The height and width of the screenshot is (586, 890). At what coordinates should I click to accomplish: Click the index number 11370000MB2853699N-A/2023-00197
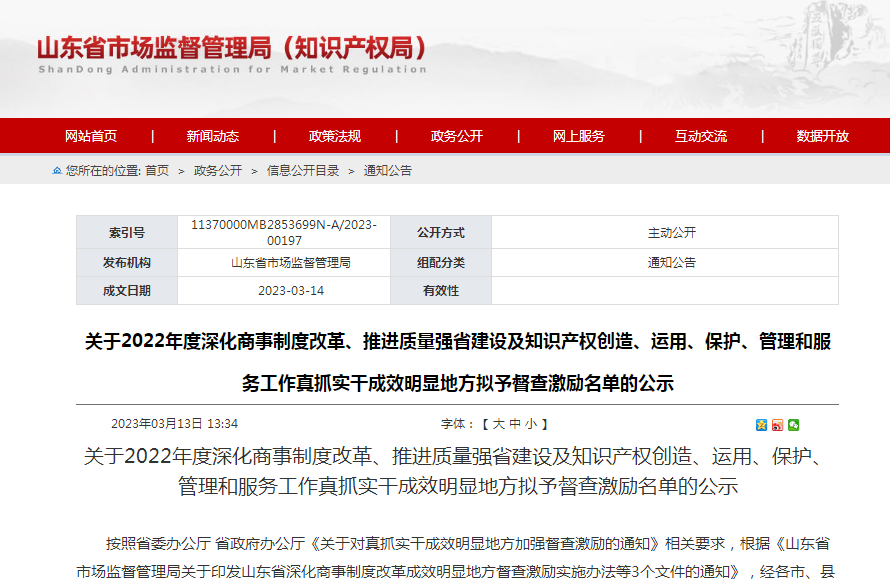[284, 232]
